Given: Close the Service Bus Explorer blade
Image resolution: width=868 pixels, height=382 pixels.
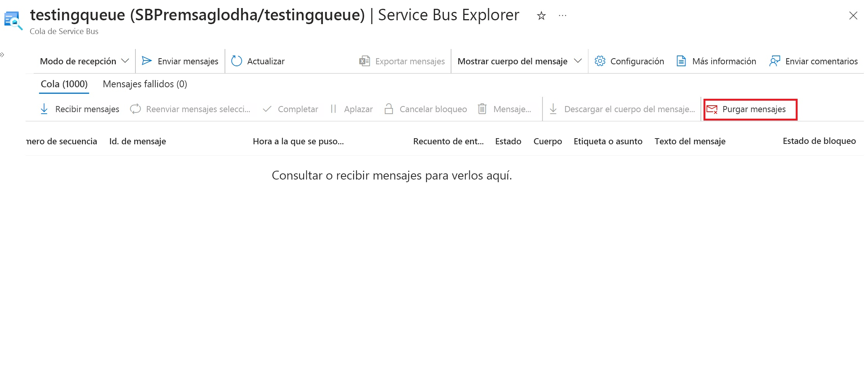Looking at the screenshot, I should [x=853, y=16].
